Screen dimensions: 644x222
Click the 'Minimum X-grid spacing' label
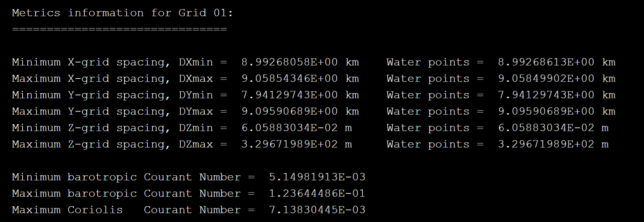[91, 62]
